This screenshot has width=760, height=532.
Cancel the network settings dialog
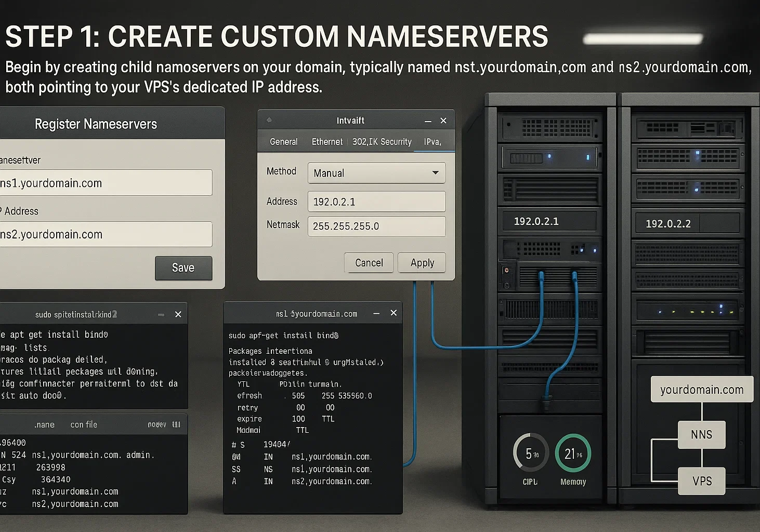pos(369,262)
